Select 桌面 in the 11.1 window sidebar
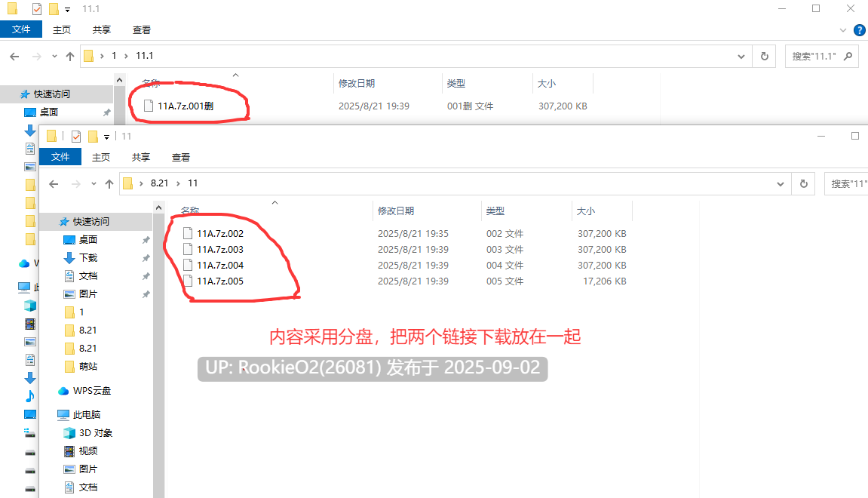Image resolution: width=868 pixels, height=498 pixels. 49,112
